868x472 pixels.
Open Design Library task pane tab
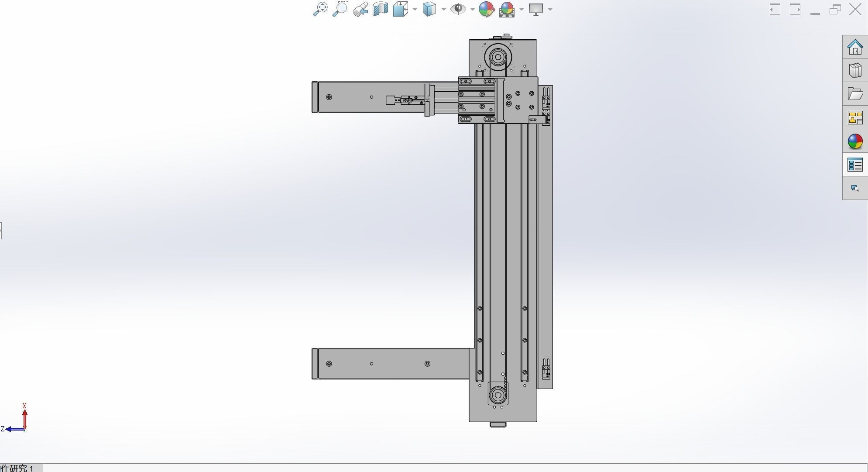coord(854,71)
